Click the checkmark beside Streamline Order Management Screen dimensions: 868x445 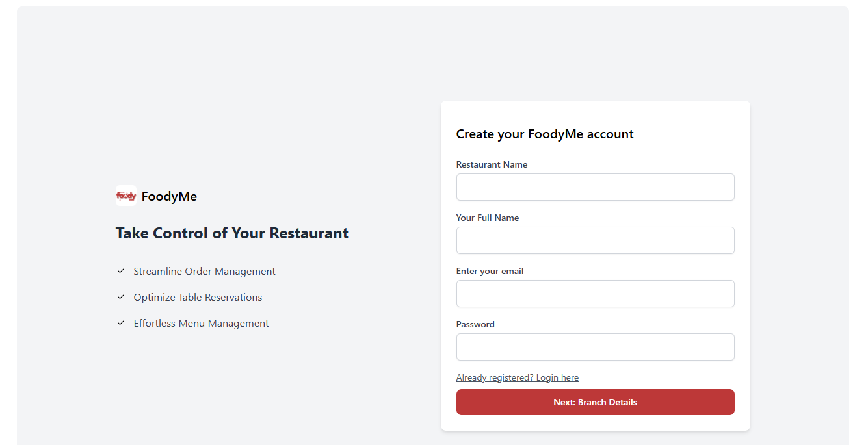pos(121,271)
